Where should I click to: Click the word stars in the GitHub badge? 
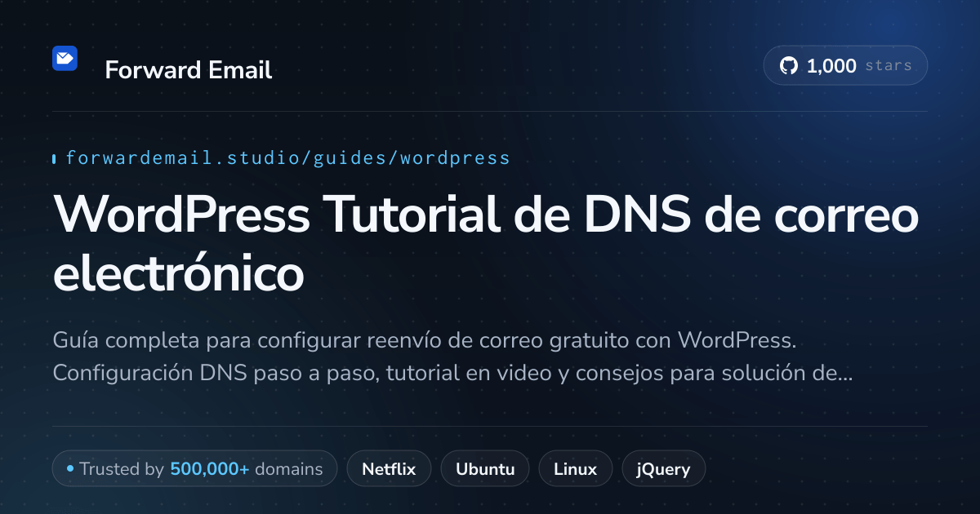(x=889, y=66)
